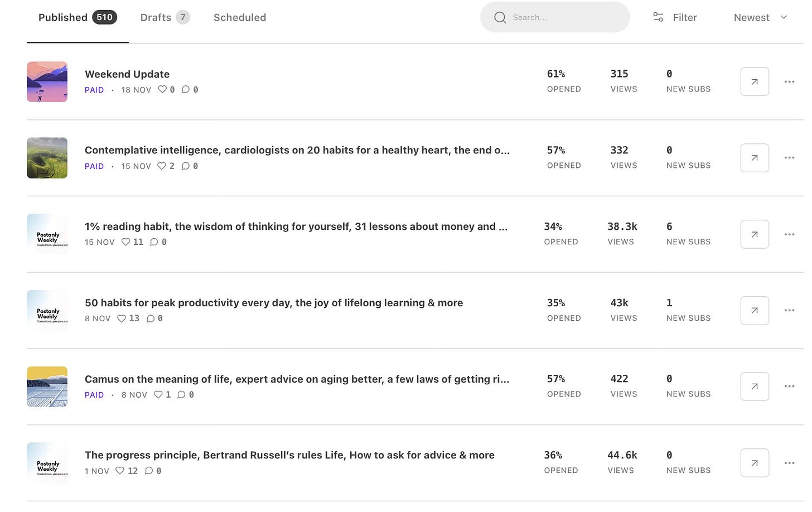The image size is (812, 512).
Task: Open "The progress principle" post title
Action: click(289, 455)
